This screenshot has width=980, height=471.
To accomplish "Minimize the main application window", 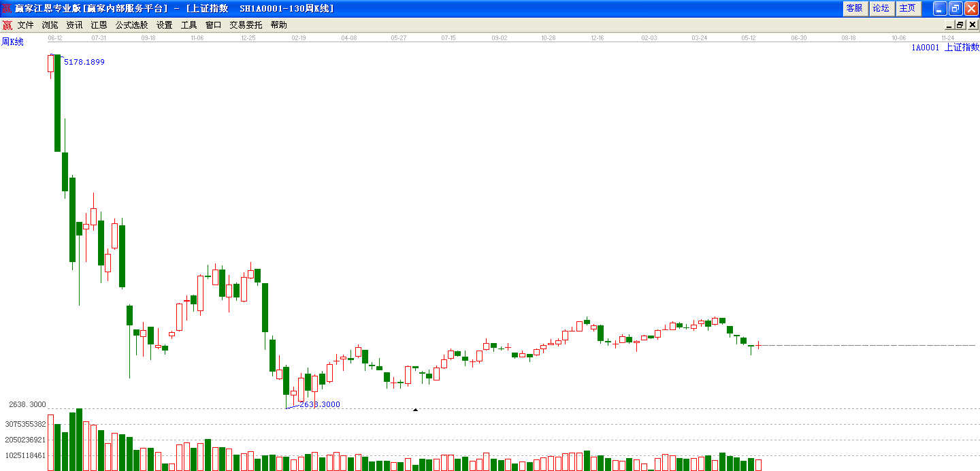I will coord(940,8).
